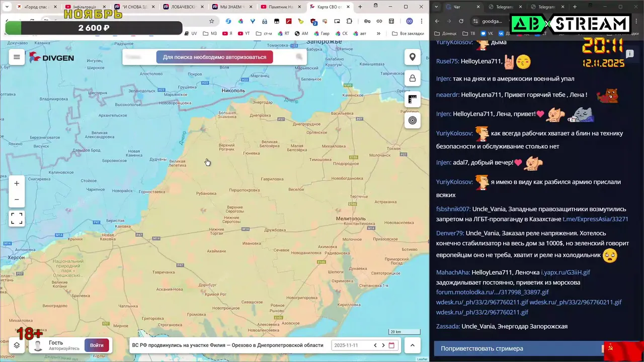
Task: Reload the page in right browser
Action: click(x=461, y=21)
